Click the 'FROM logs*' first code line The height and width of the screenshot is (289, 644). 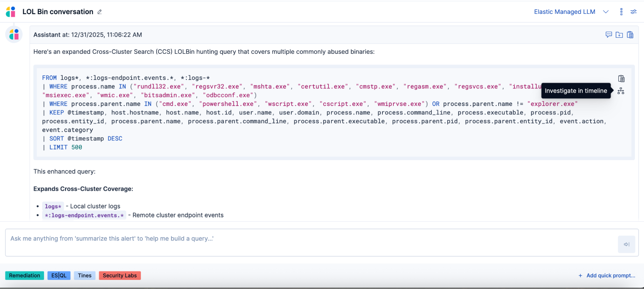coord(126,78)
